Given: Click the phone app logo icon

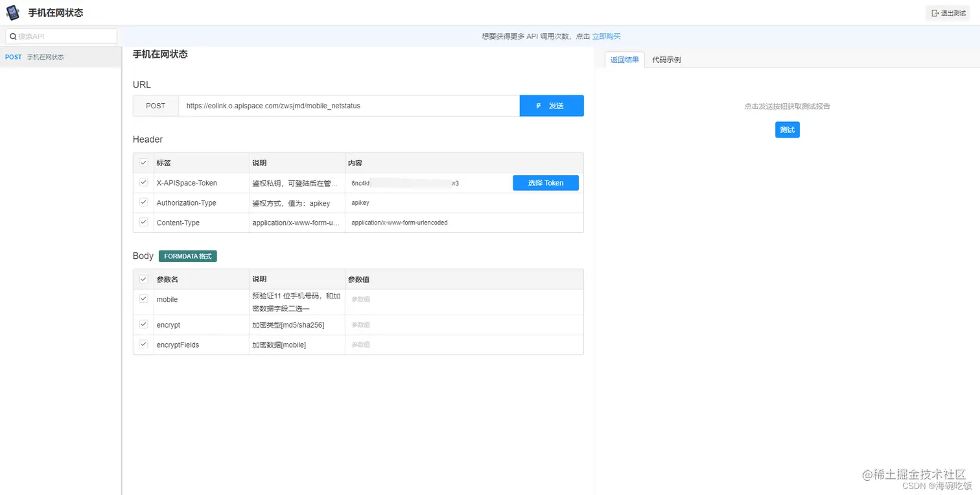Looking at the screenshot, I should [12, 12].
